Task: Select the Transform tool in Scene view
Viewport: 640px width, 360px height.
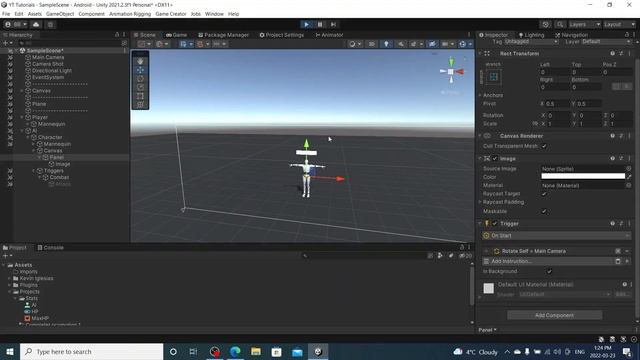Action: tap(140, 104)
